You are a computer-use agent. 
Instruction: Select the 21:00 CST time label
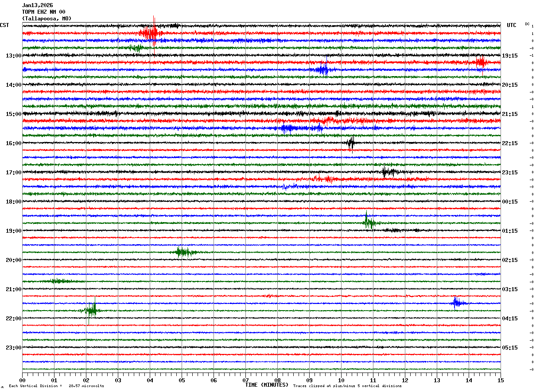click(x=13, y=289)
